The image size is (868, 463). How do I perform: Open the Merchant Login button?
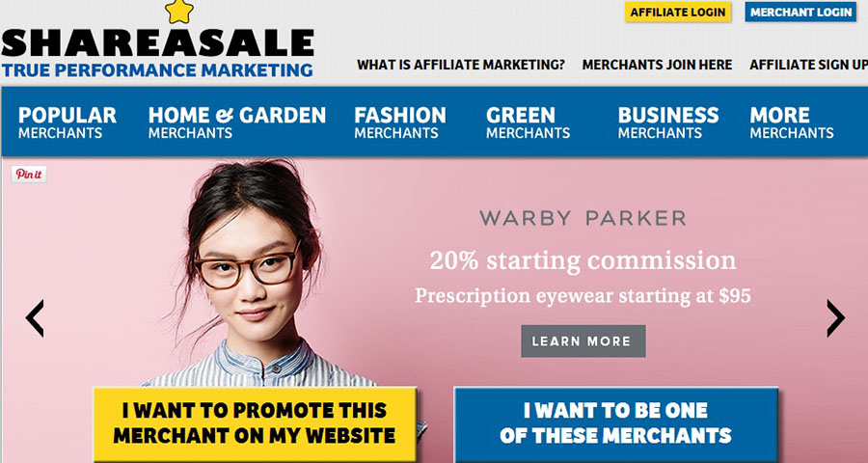pyautogui.click(x=801, y=13)
